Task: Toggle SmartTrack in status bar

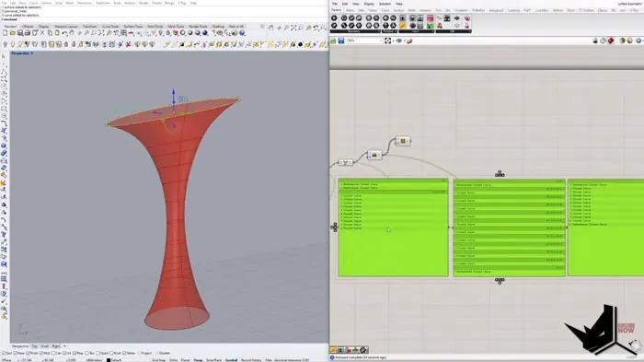Action: (213, 360)
